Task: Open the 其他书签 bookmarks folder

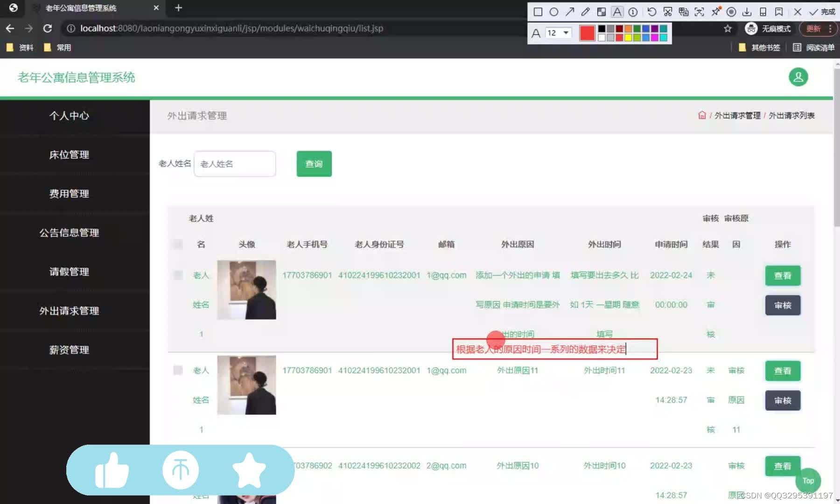Action: click(759, 48)
